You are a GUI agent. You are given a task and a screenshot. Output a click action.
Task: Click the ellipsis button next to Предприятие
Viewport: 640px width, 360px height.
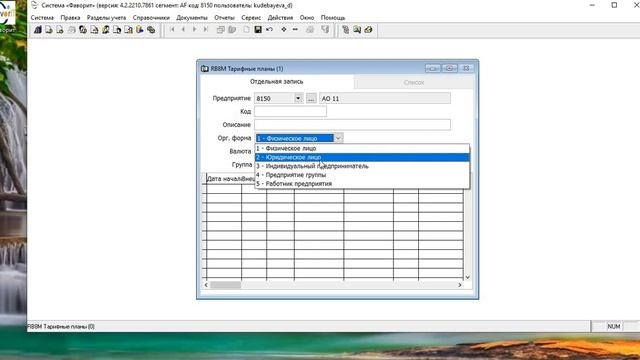[x=311, y=98]
